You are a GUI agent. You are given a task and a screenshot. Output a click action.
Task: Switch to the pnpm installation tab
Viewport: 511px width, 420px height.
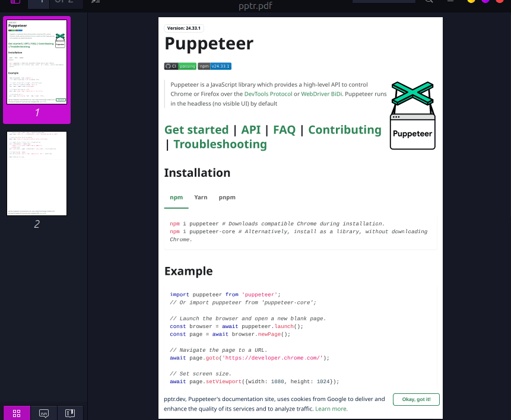227,197
